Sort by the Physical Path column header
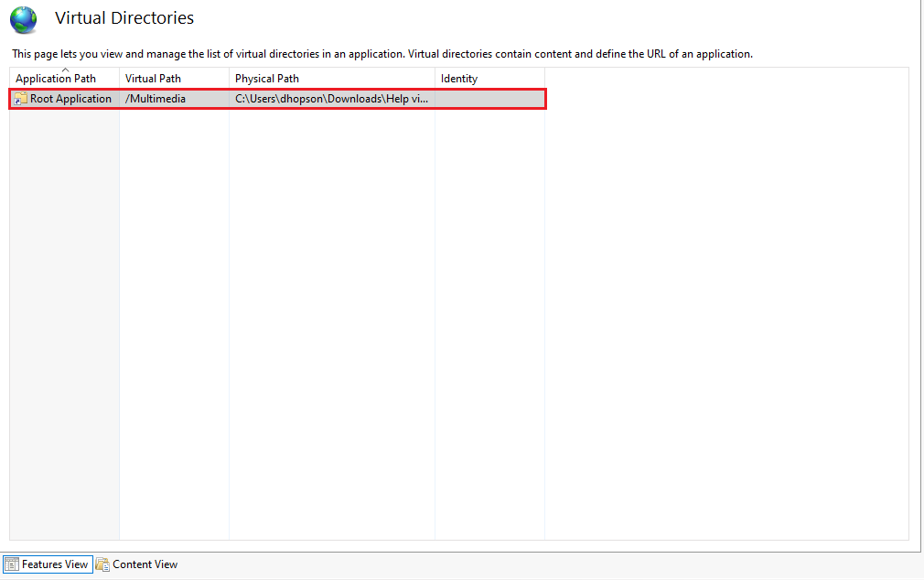Image resolution: width=924 pixels, height=580 pixels. [332, 79]
